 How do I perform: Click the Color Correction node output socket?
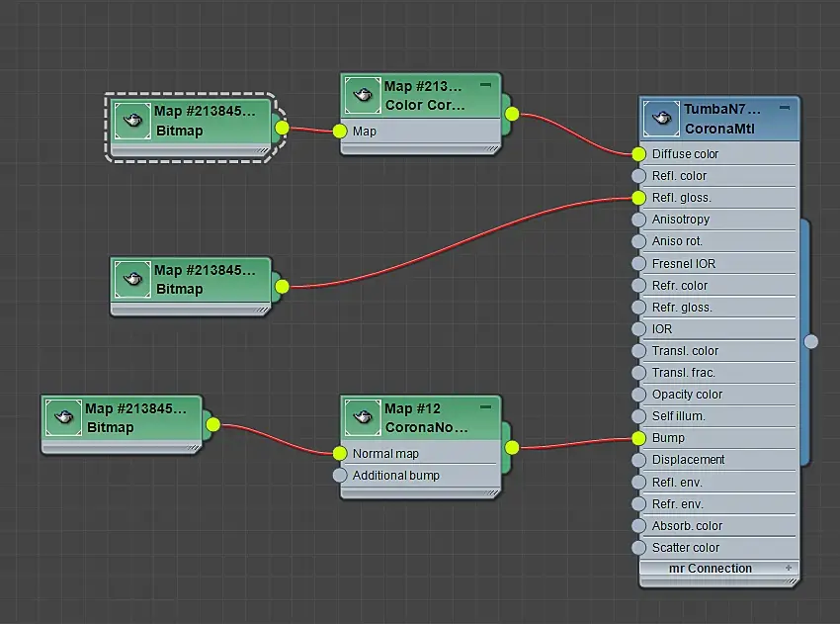(512, 114)
